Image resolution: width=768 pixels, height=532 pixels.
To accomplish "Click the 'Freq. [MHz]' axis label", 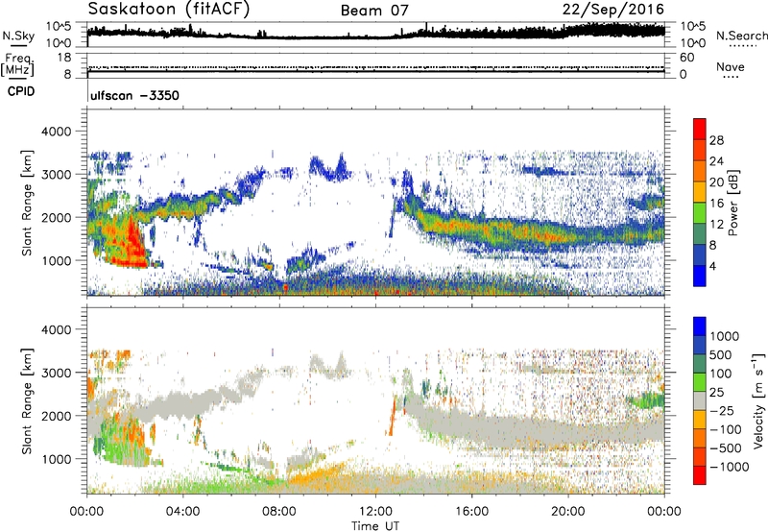I will (x=18, y=65).
